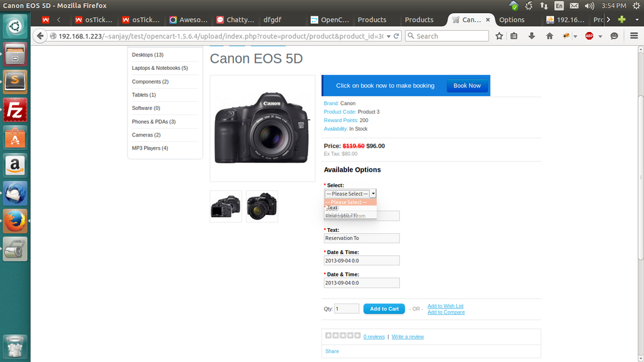Reload the page using the address bar icon
The height and width of the screenshot is (362, 644).
pos(397,36)
